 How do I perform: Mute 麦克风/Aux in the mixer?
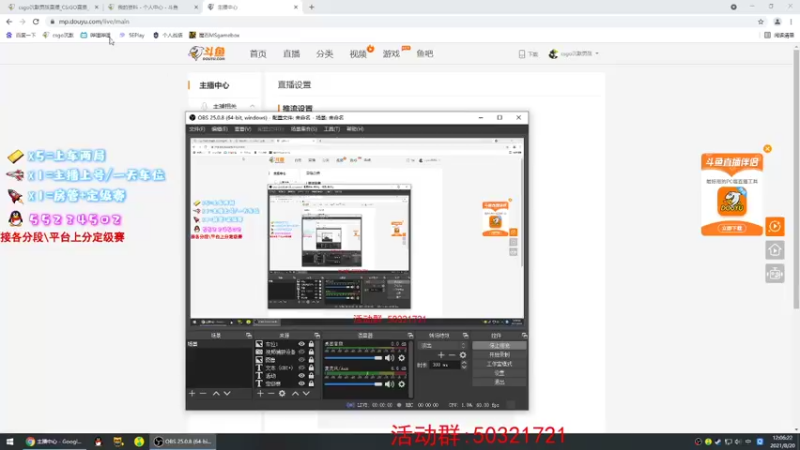pos(390,384)
